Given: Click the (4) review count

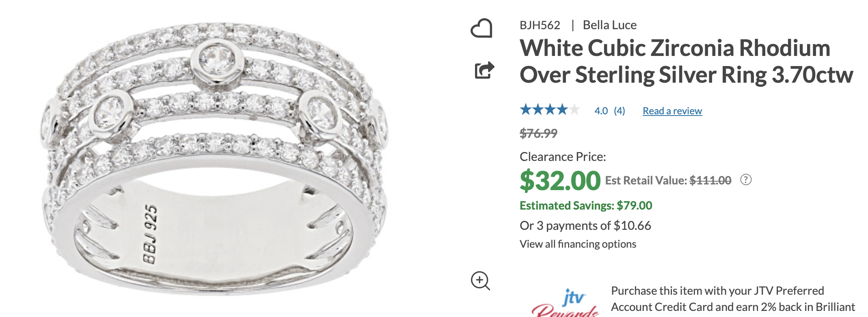Looking at the screenshot, I should pyautogui.click(x=619, y=111).
